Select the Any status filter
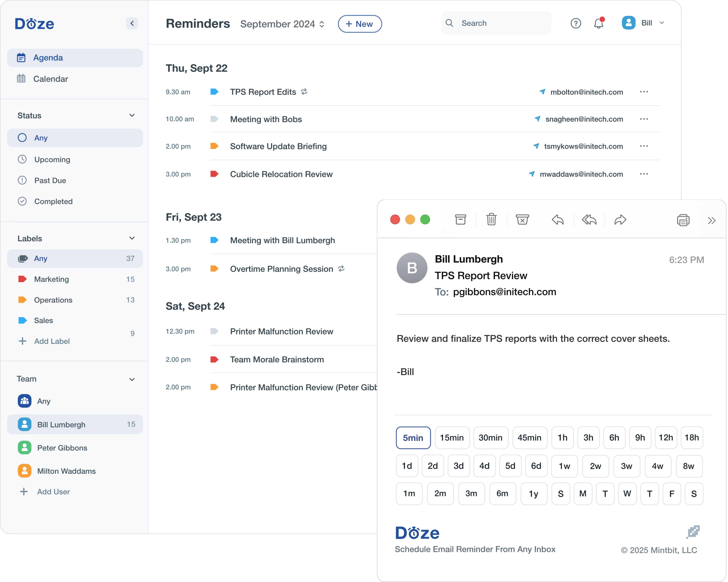The image size is (728, 582). [x=75, y=138]
